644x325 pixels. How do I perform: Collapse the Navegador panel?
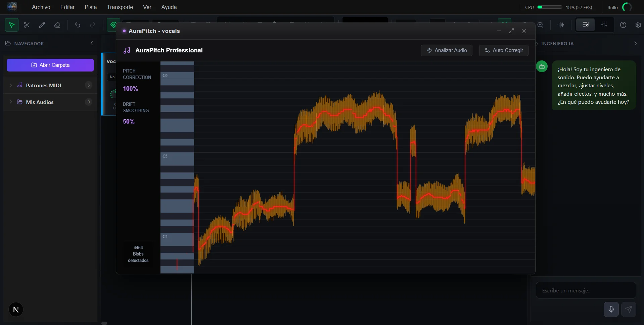pyautogui.click(x=92, y=43)
